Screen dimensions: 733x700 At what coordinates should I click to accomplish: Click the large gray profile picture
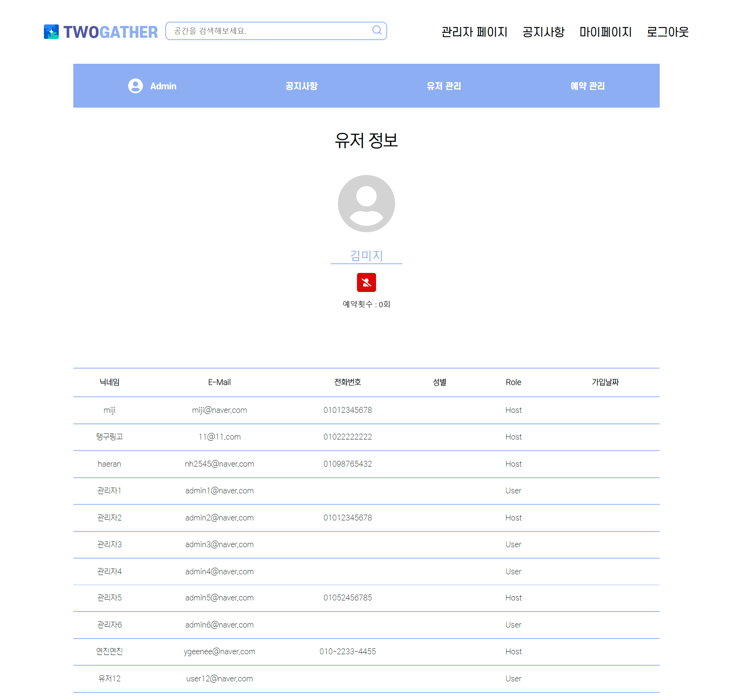tap(366, 203)
